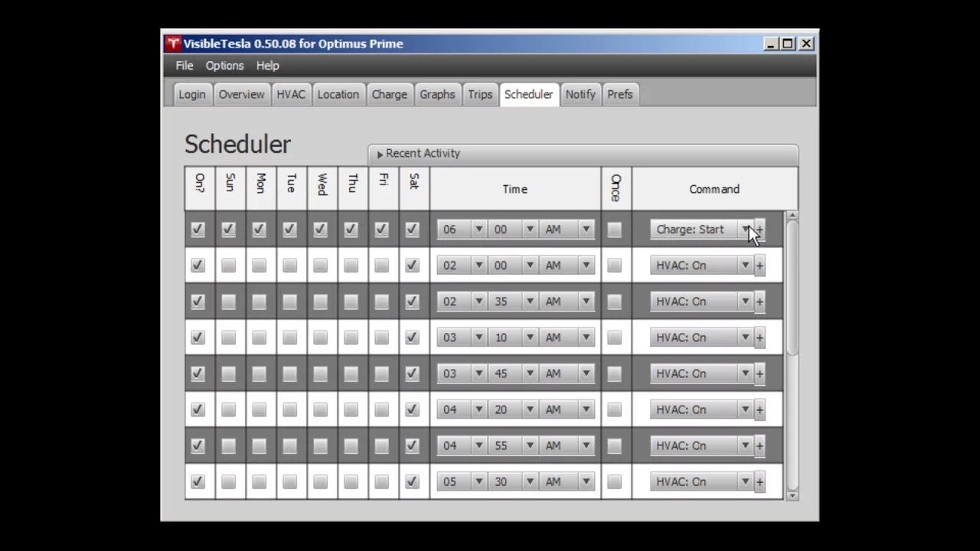This screenshot has height=551, width=980.
Task: Open the command dropdown in the 05:30 row
Action: (702, 481)
